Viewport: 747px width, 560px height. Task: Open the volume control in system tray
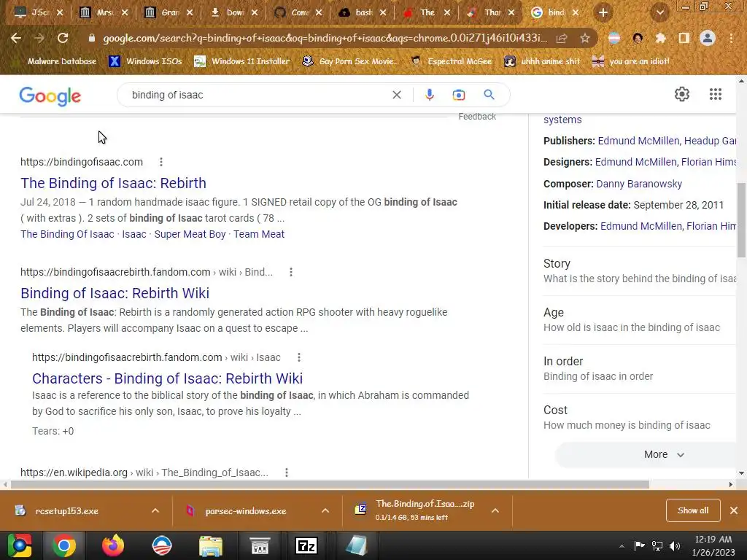675,546
